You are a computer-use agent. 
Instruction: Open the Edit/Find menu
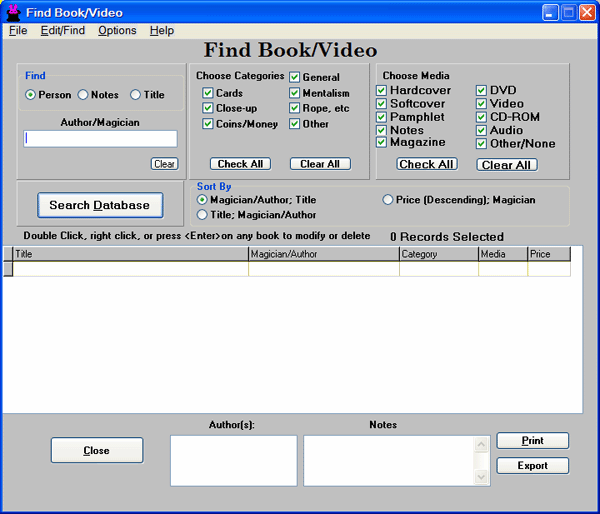click(x=63, y=31)
